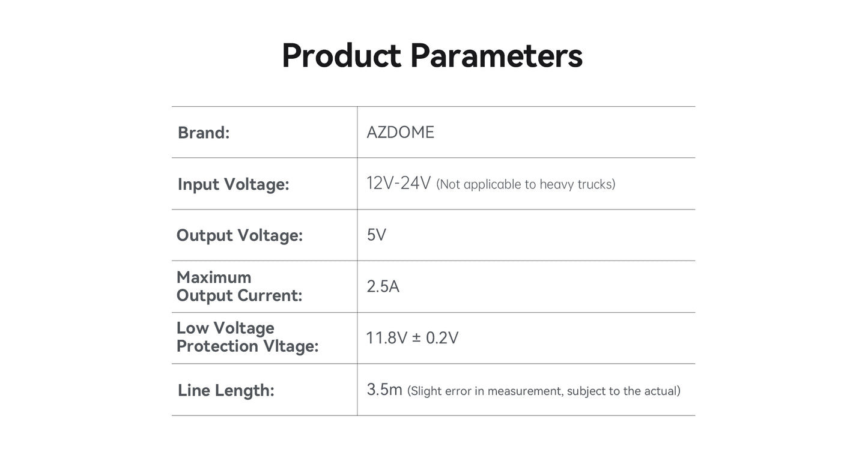Click the word "Parameters" in the heading

[x=496, y=56]
